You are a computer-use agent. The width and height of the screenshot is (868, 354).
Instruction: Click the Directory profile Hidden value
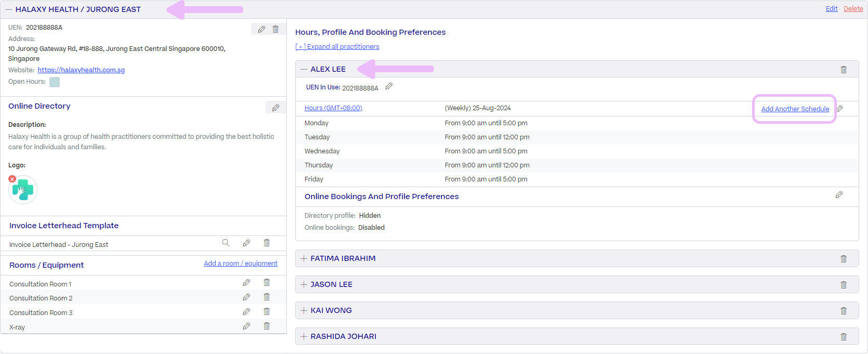(x=370, y=216)
